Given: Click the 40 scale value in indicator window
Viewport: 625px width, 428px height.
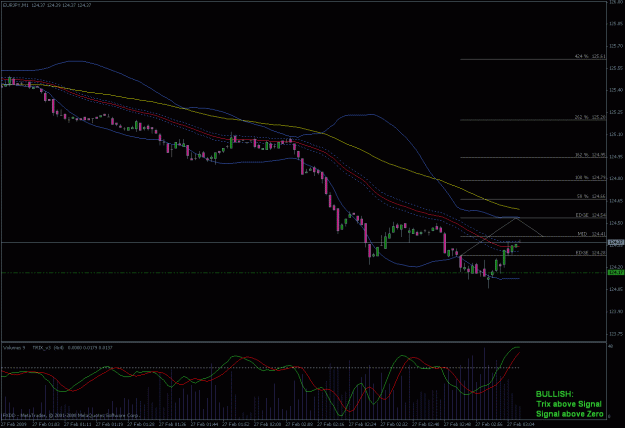Looking at the screenshot, I should [611, 347].
